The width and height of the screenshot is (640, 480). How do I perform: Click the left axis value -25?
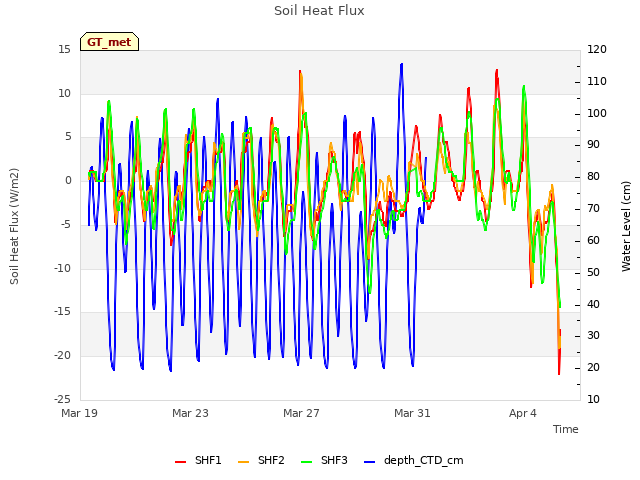pos(62,400)
